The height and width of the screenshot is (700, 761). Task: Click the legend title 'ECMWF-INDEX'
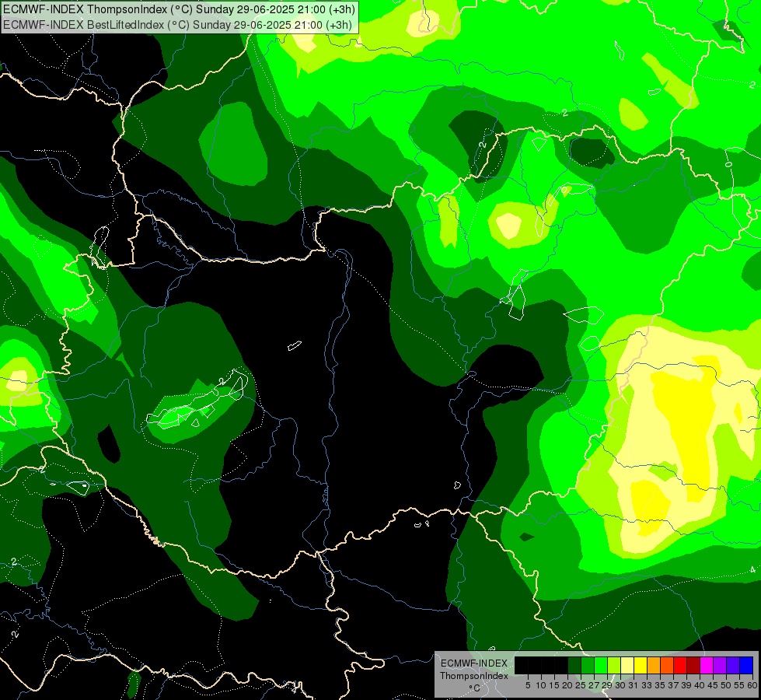(x=474, y=663)
